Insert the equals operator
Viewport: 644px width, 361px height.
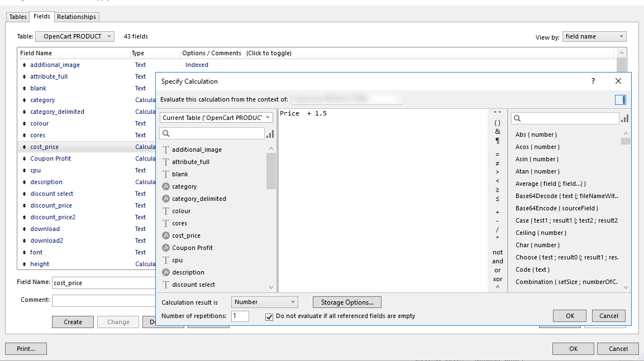[x=497, y=155]
